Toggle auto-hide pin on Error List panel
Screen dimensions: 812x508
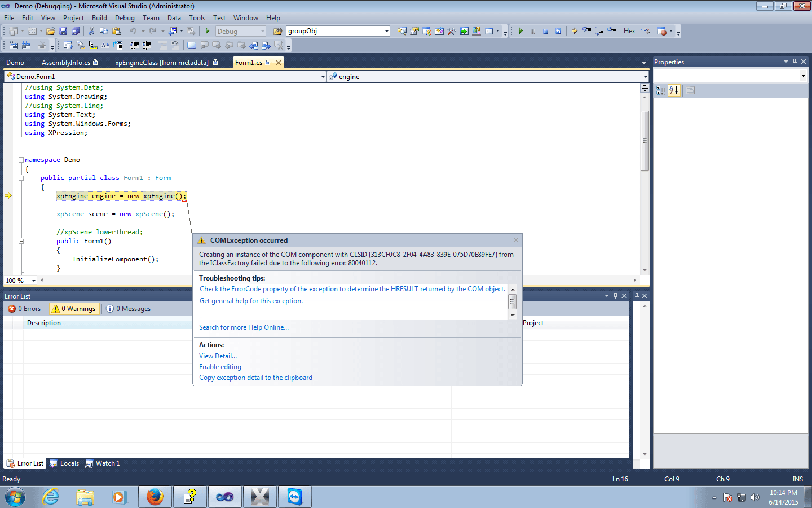[x=615, y=296]
